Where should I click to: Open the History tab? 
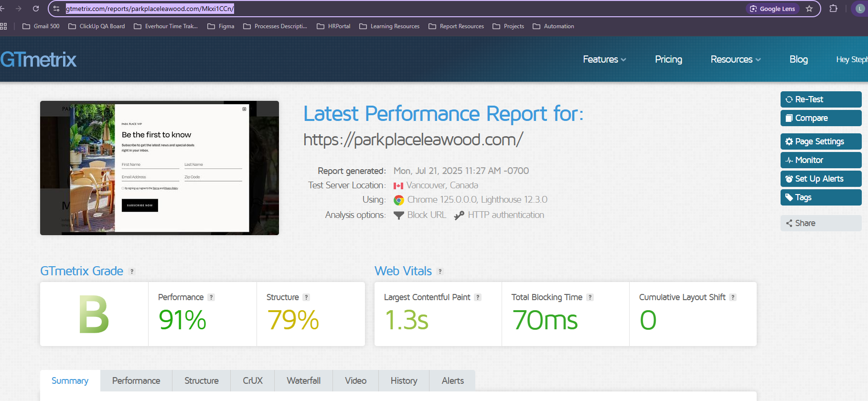(404, 380)
